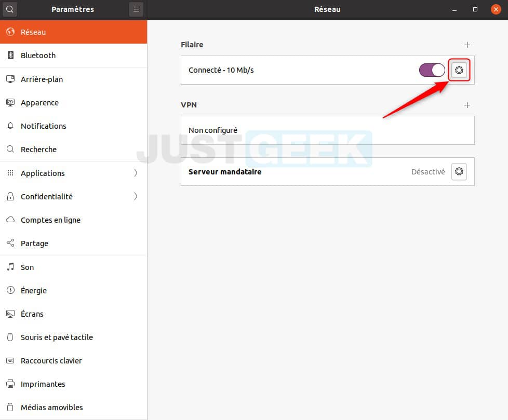Open Recherche settings
The width and height of the screenshot is (508, 420).
pyautogui.click(x=74, y=149)
